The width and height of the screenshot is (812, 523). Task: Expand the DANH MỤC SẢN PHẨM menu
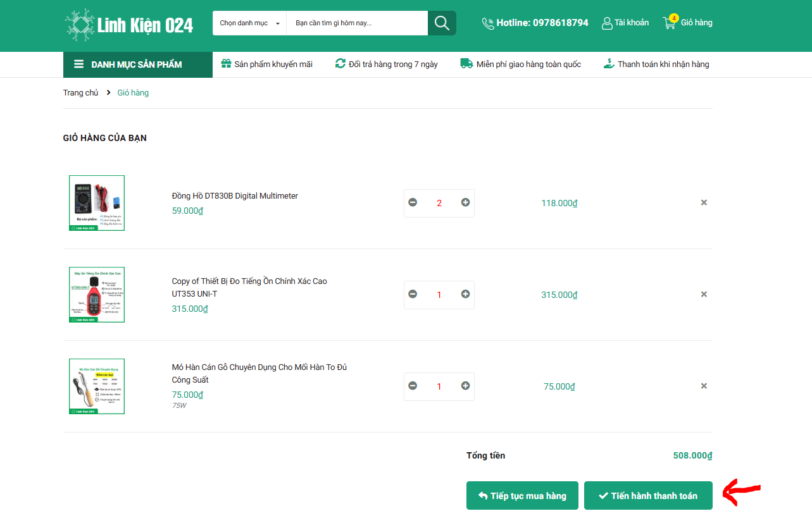tap(138, 65)
